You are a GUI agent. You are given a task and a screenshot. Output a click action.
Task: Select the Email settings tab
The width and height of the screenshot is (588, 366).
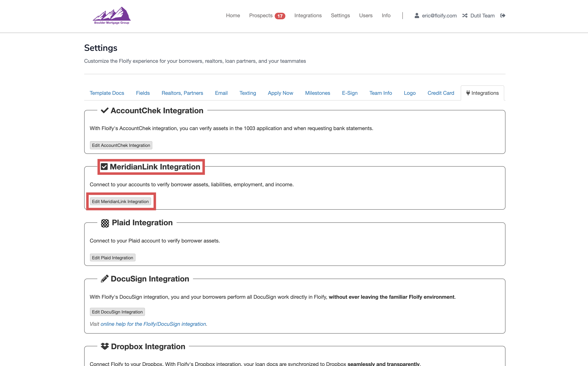(x=221, y=93)
